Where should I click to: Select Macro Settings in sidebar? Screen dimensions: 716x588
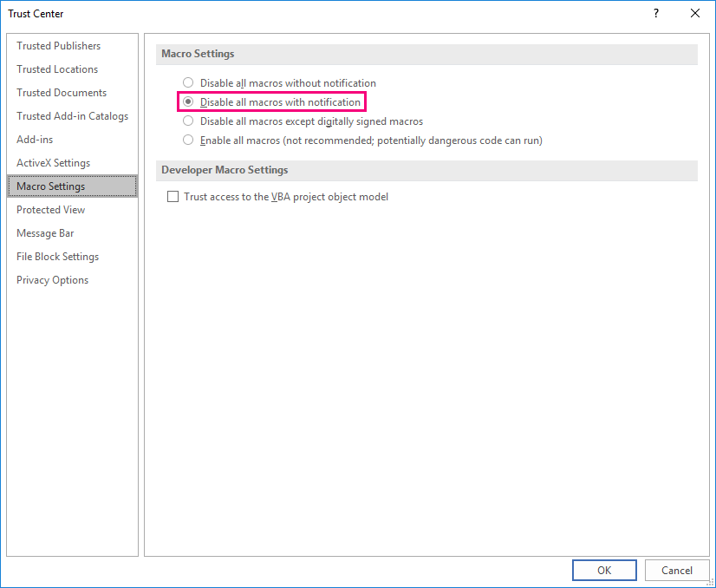tap(72, 186)
